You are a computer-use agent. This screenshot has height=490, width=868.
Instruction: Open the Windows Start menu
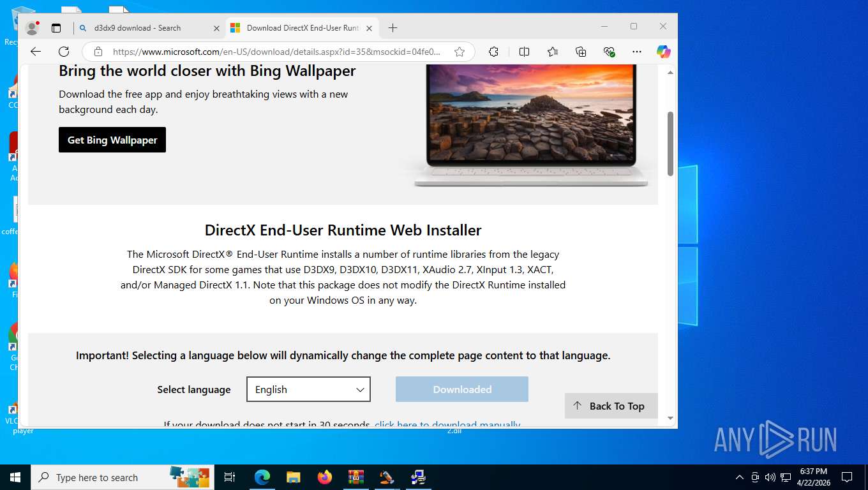(15, 477)
